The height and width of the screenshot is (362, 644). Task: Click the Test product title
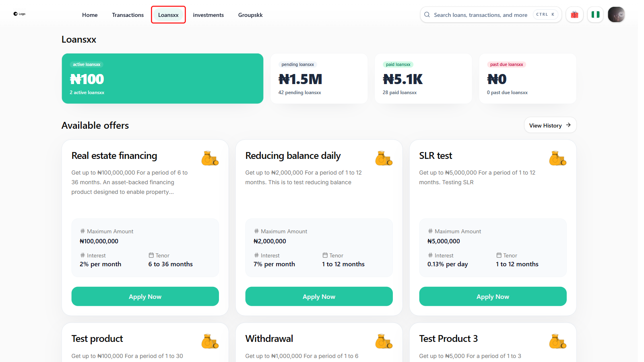97,339
